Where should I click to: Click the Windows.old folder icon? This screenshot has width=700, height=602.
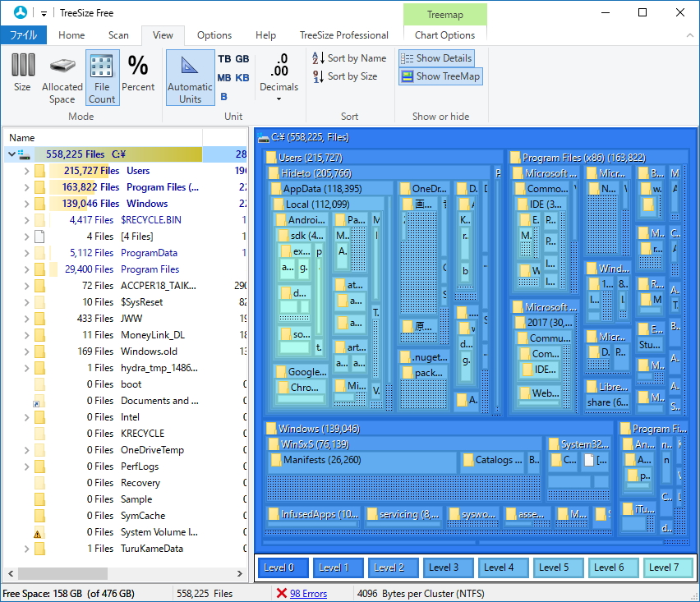(39, 352)
